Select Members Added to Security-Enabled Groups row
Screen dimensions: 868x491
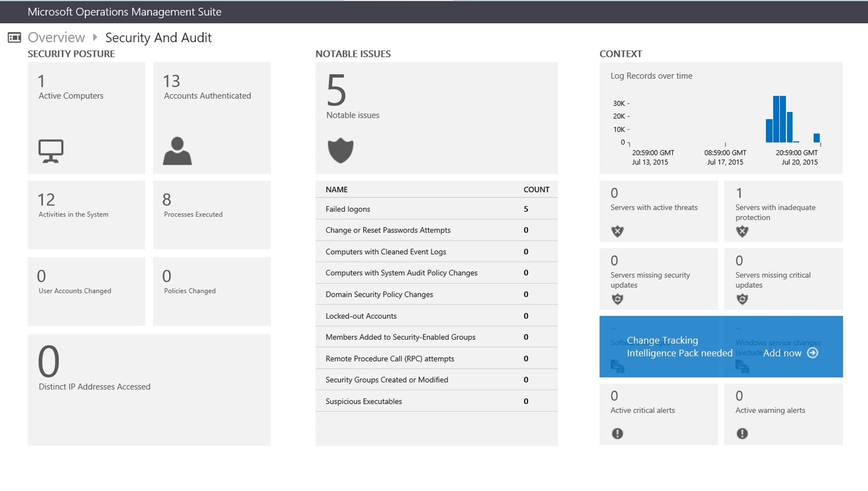(x=436, y=337)
